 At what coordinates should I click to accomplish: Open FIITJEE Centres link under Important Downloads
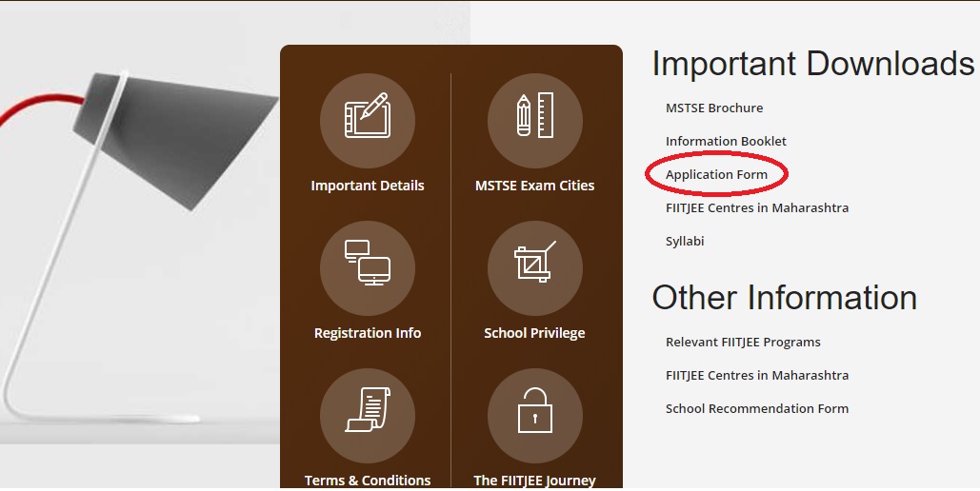[x=757, y=208]
